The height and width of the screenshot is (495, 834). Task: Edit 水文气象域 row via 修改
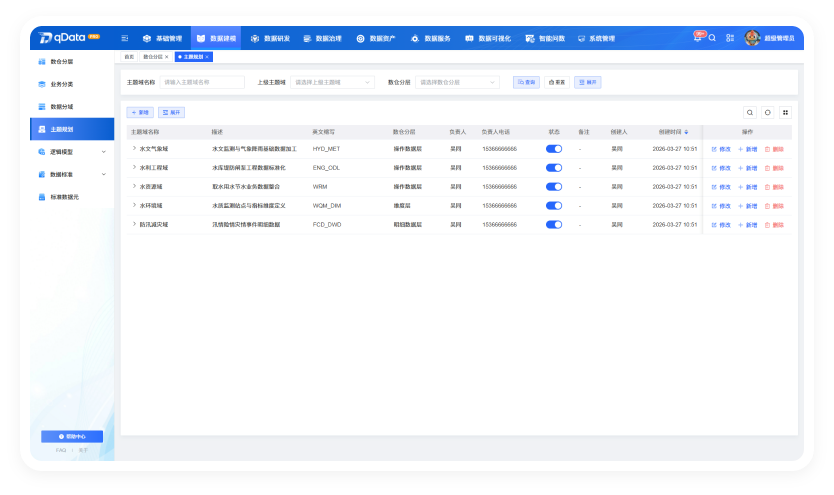721,149
